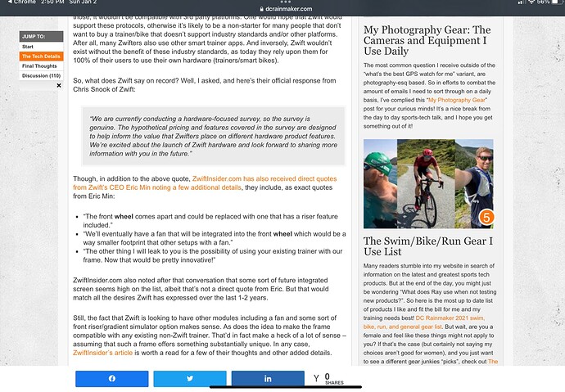Open My Photography Gear sidebar heading

point(427,40)
